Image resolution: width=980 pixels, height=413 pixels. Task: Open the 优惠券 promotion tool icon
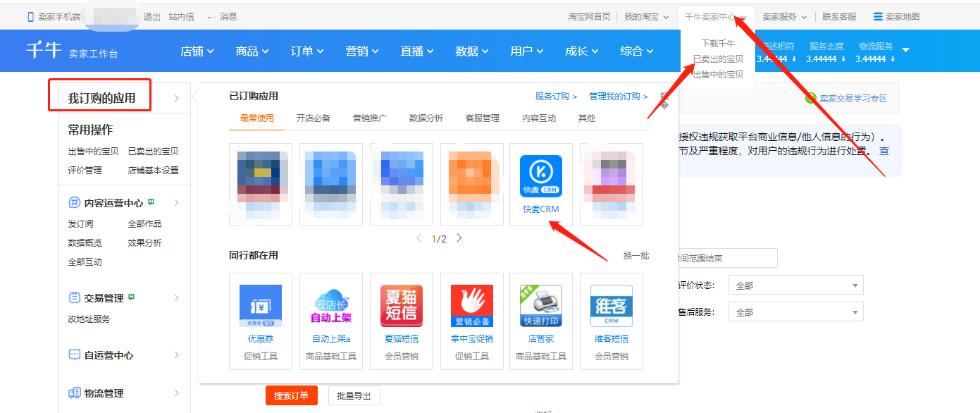[261, 306]
